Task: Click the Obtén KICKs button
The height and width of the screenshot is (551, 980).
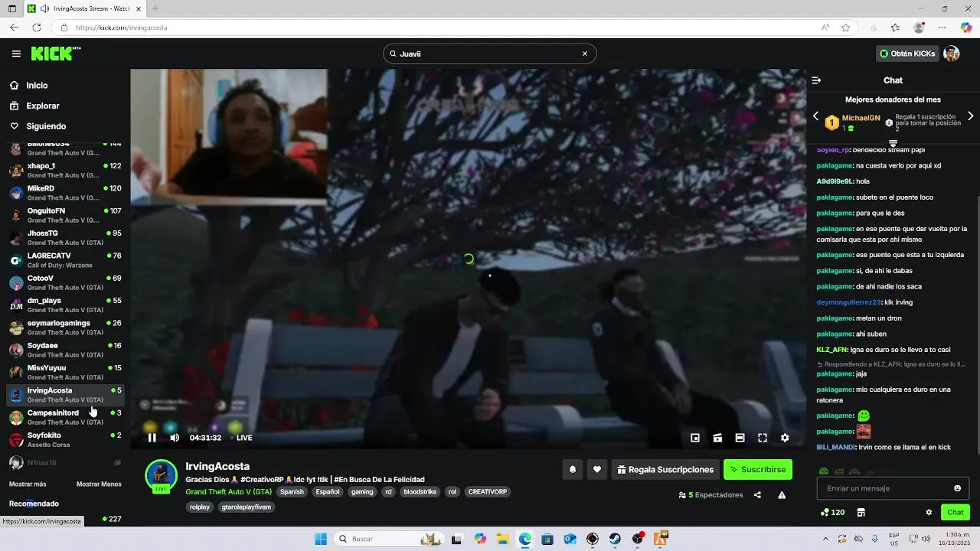Action: pyautogui.click(x=907, y=54)
